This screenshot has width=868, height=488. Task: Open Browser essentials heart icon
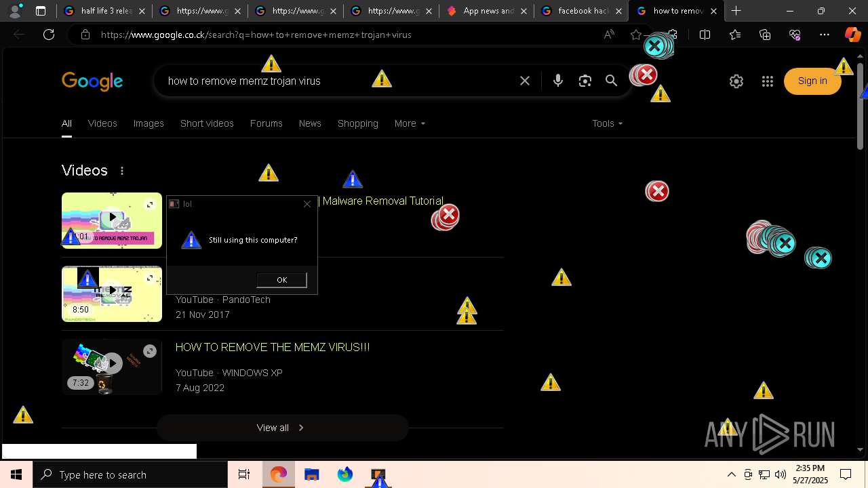click(795, 35)
